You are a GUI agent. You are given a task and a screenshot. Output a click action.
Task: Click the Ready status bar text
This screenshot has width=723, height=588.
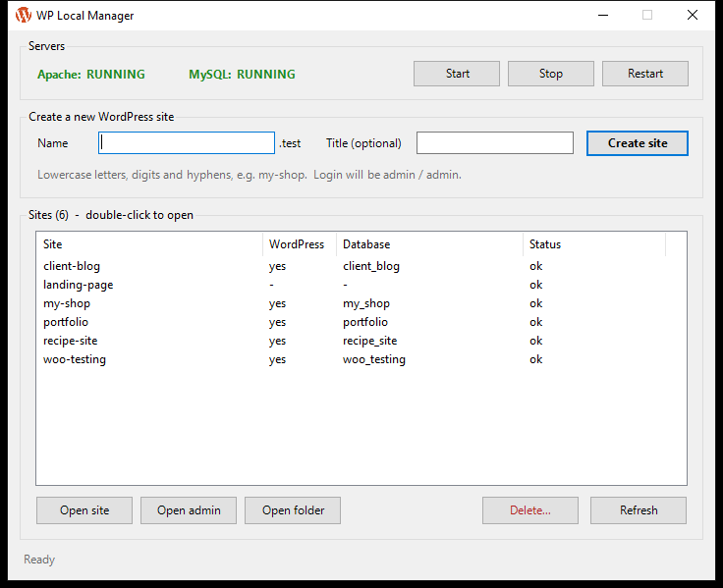39,560
